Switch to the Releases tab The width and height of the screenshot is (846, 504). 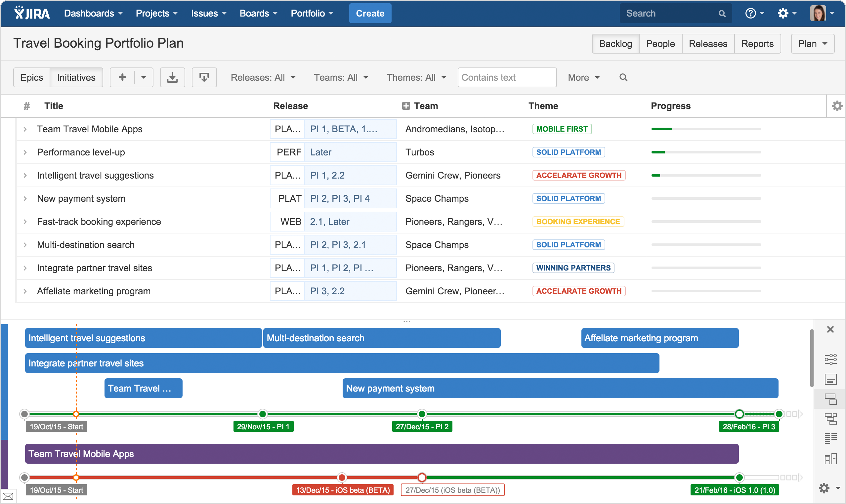[707, 44]
